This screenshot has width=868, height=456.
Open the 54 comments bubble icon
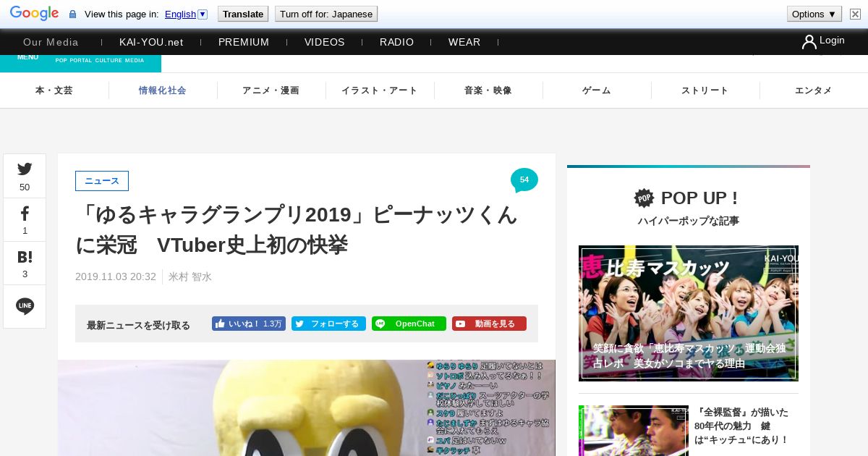524,180
